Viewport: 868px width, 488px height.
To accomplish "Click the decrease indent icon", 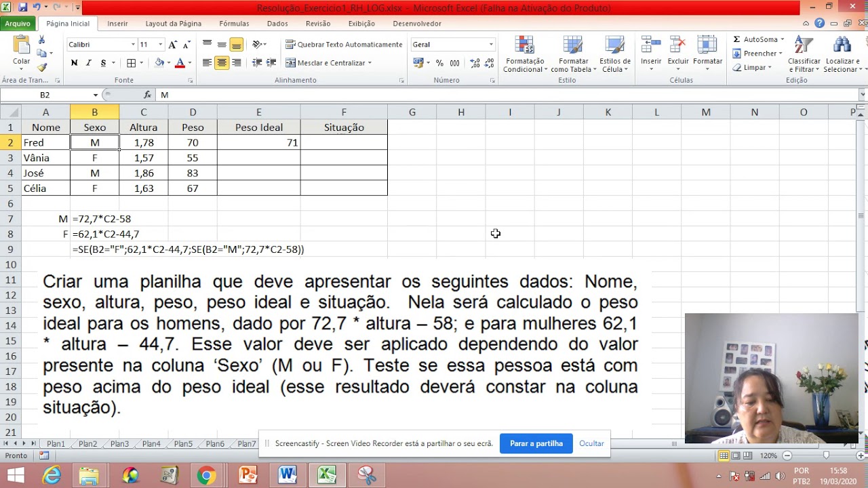I will [257, 63].
